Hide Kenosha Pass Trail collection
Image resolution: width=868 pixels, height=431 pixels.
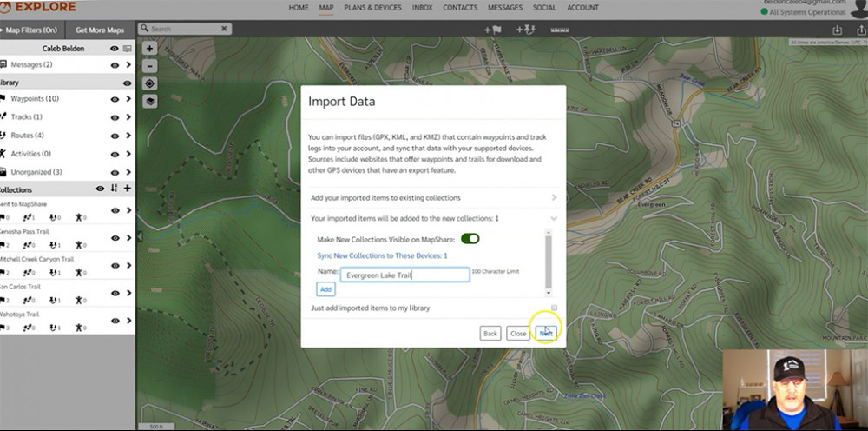[115, 238]
